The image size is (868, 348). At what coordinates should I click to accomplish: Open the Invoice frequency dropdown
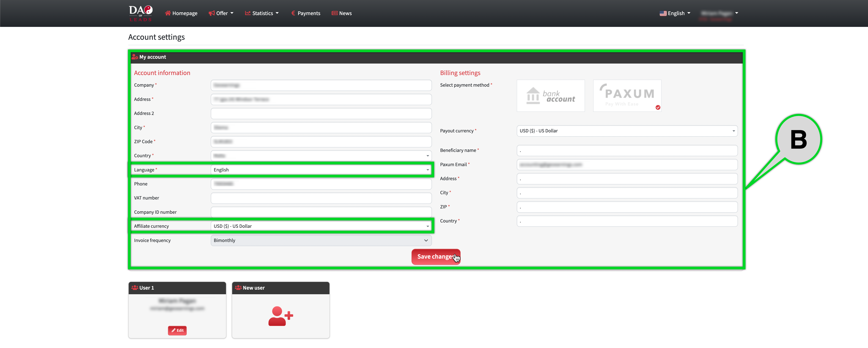click(x=321, y=240)
